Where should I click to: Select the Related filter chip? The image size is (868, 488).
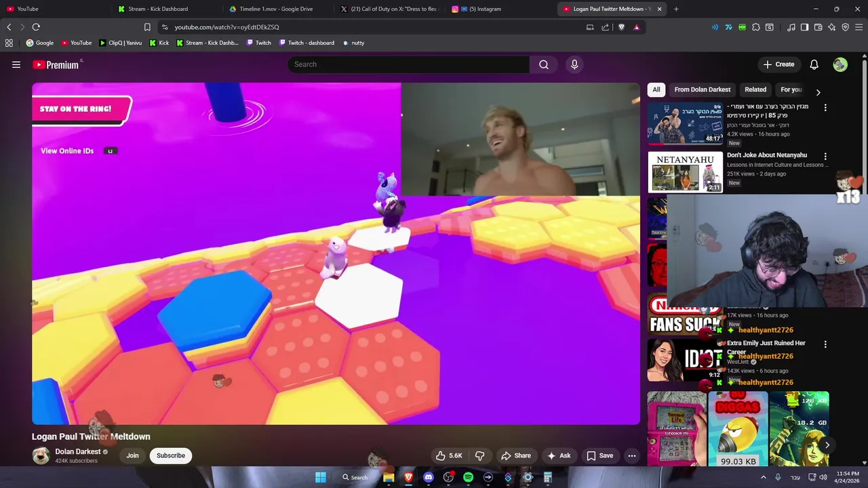pos(755,89)
